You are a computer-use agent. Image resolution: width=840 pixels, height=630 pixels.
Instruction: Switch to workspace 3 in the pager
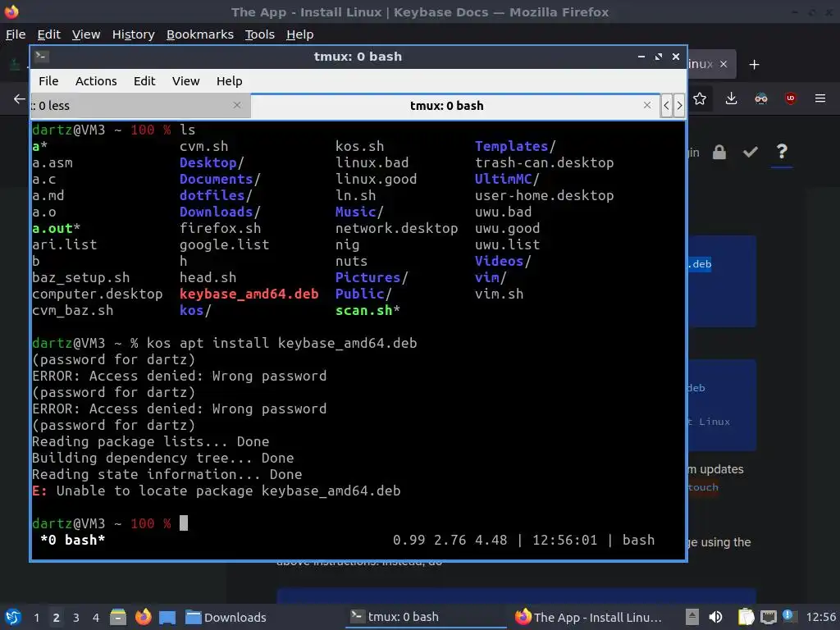[76, 618]
